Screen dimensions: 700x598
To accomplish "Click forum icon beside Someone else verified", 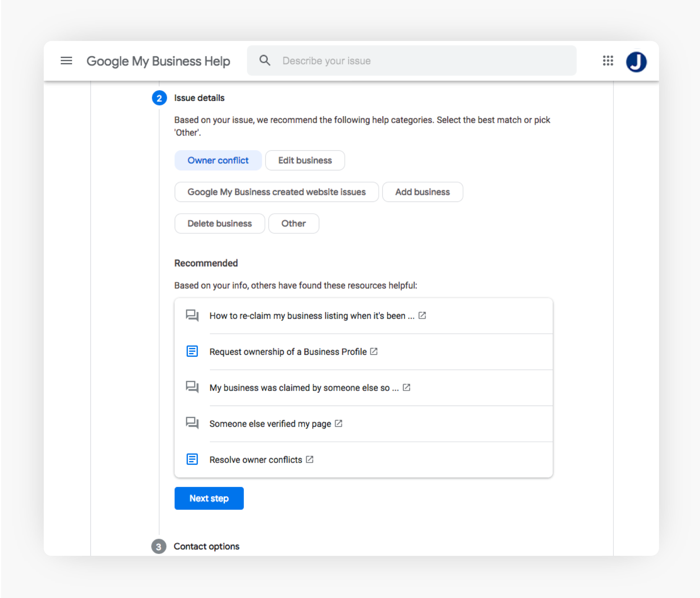I will (x=192, y=423).
